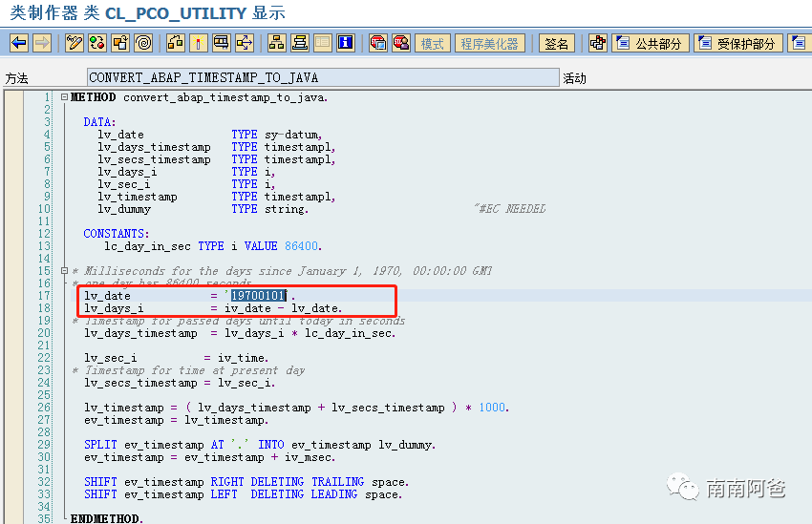Click the SPLIT keyword on line 29
This screenshot has height=524, width=812.
pyautogui.click(x=100, y=445)
